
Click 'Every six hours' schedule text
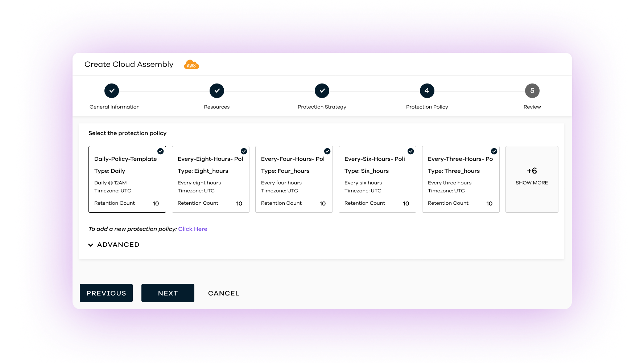(363, 183)
